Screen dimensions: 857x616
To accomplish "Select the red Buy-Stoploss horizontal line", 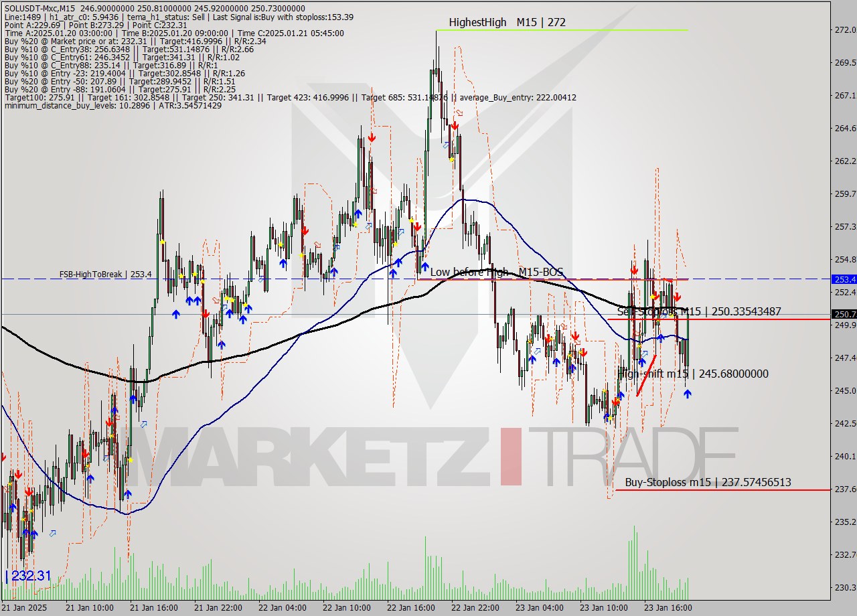I will (x=722, y=490).
